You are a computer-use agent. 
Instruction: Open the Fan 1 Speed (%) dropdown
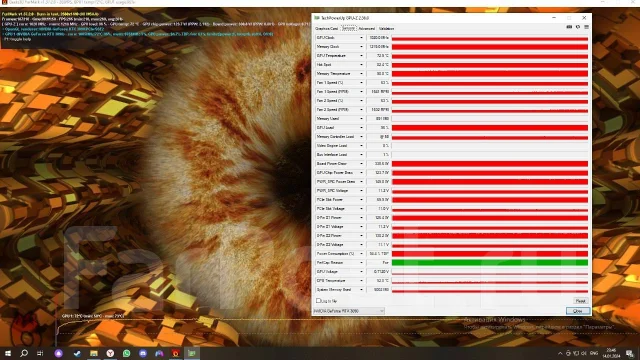pos(361,82)
